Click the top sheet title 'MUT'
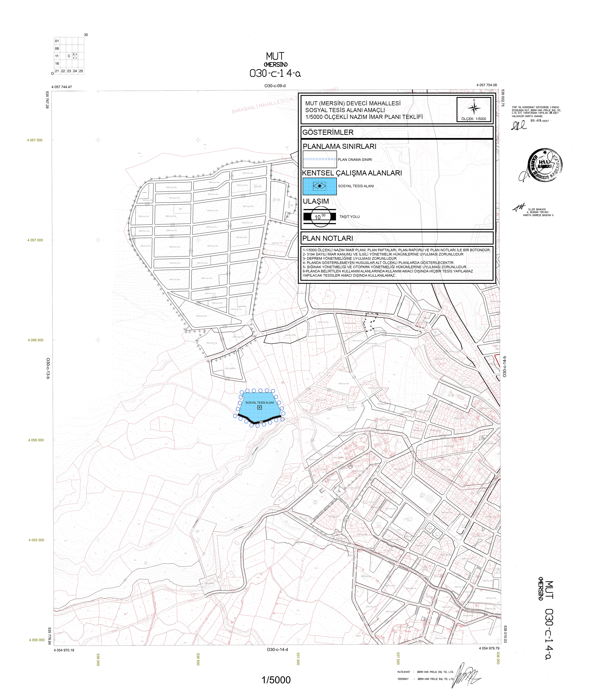This screenshot has height=700, width=600. (275, 56)
